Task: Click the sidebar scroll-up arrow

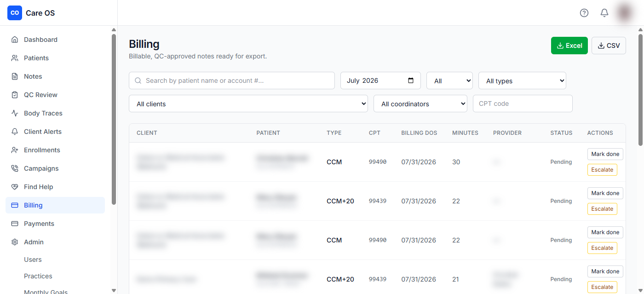Action: tap(114, 30)
